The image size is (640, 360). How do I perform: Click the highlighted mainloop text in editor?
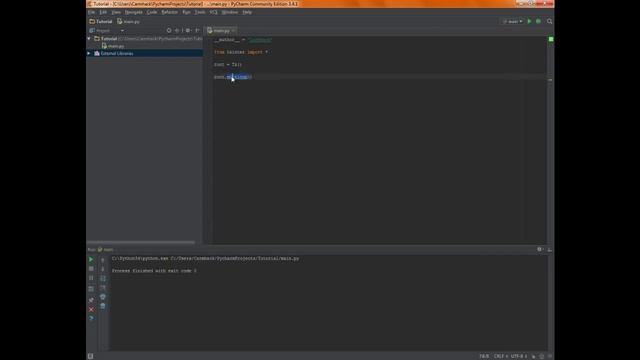[237, 77]
